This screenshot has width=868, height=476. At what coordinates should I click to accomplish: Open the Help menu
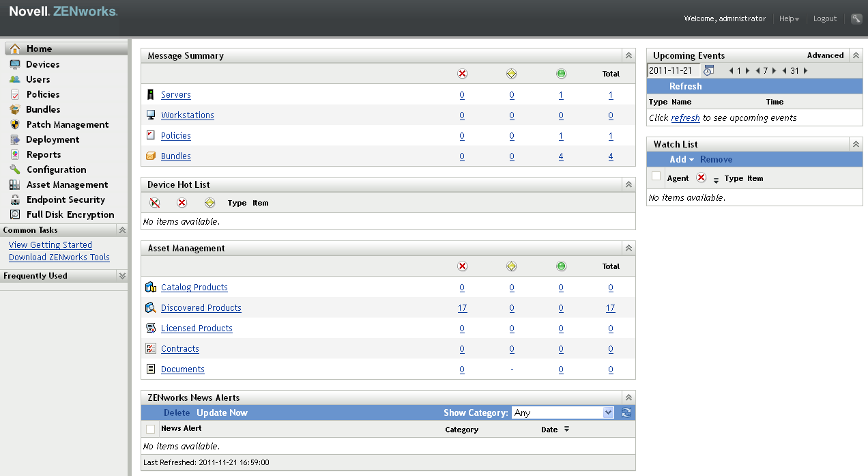pyautogui.click(x=789, y=18)
